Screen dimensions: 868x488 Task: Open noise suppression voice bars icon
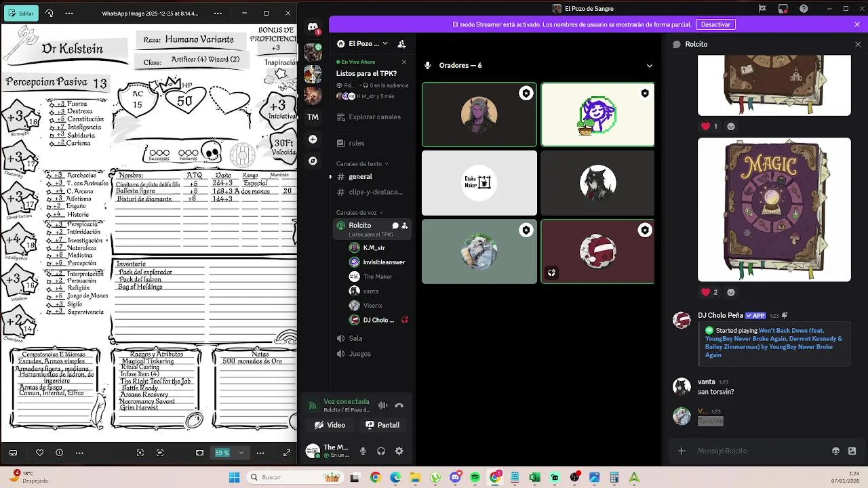click(x=383, y=405)
